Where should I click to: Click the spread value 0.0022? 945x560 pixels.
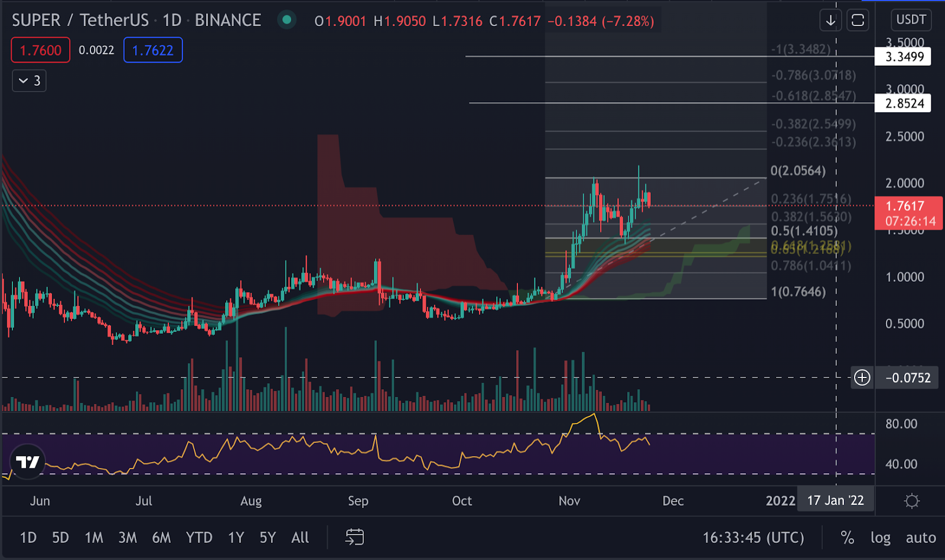click(96, 50)
